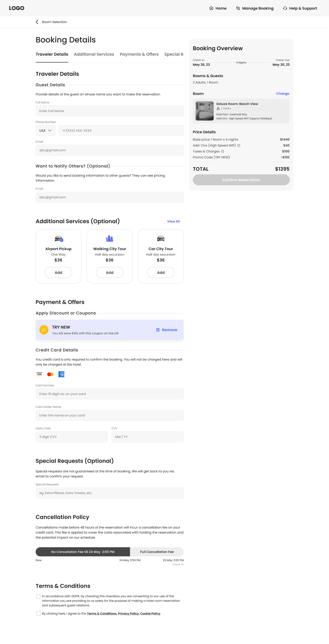
Task: Focus the Card Number field
Action: tap(109, 394)
